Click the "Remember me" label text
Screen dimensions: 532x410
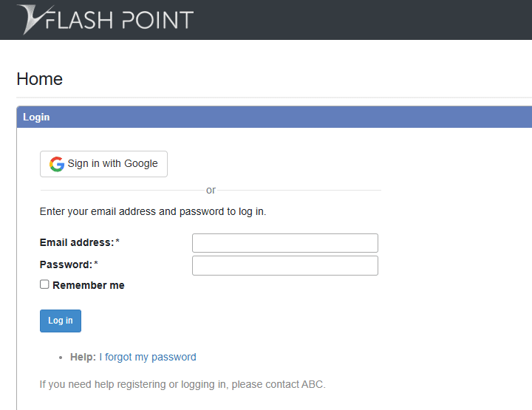(89, 285)
